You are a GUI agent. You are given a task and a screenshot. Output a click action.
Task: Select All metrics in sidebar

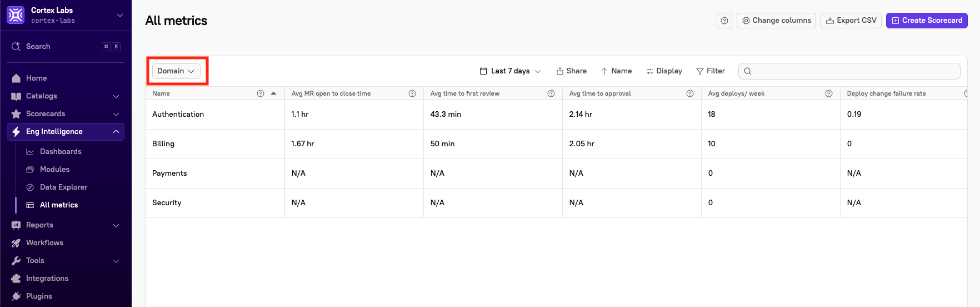click(x=59, y=205)
